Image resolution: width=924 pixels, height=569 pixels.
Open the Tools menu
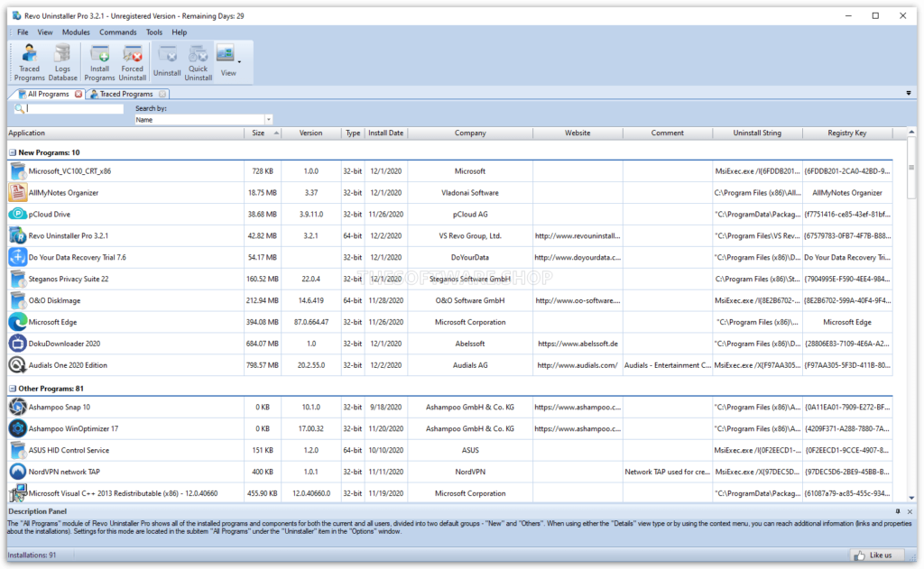click(153, 32)
